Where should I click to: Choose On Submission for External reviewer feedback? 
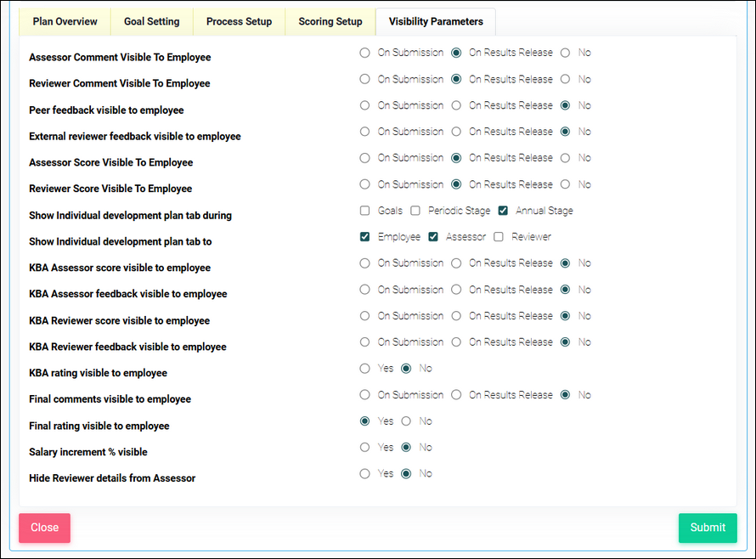[365, 132]
